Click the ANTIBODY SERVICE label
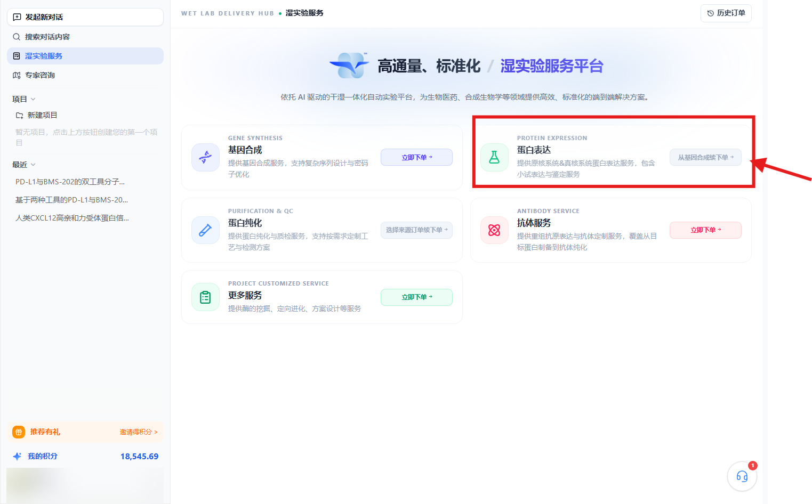The image size is (812, 504). (548, 211)
